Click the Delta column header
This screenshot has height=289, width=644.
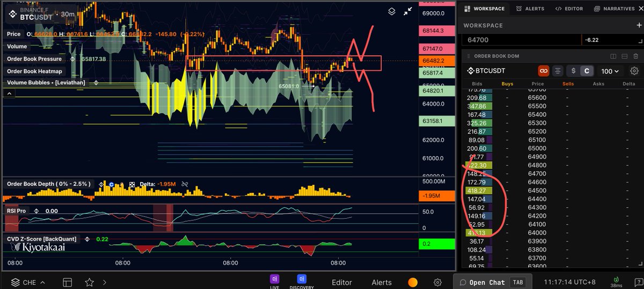tap(628, 84)
